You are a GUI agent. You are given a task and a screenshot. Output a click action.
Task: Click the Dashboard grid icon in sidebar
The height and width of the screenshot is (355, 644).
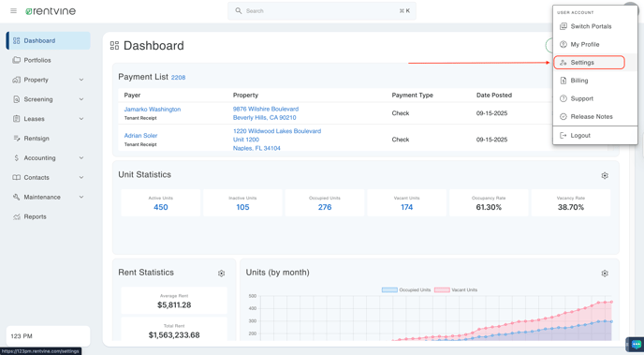click(17, 40)
